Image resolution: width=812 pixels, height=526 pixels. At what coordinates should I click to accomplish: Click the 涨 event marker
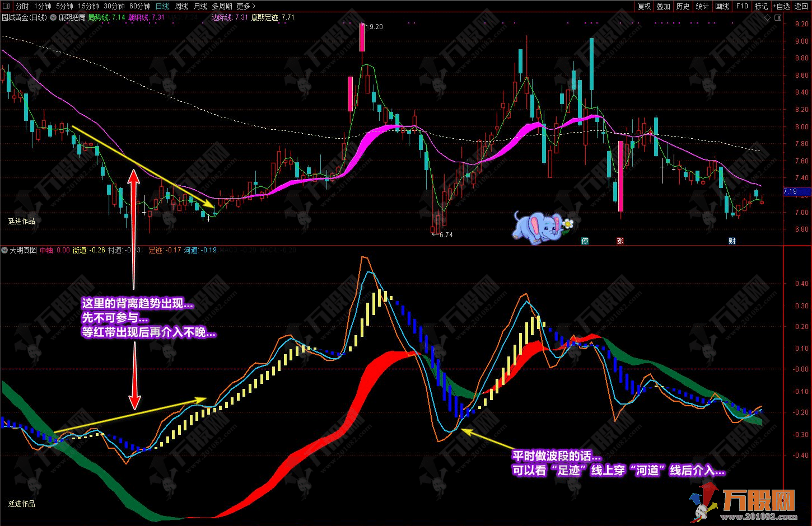pyautogui.click(x=620, y=241)
